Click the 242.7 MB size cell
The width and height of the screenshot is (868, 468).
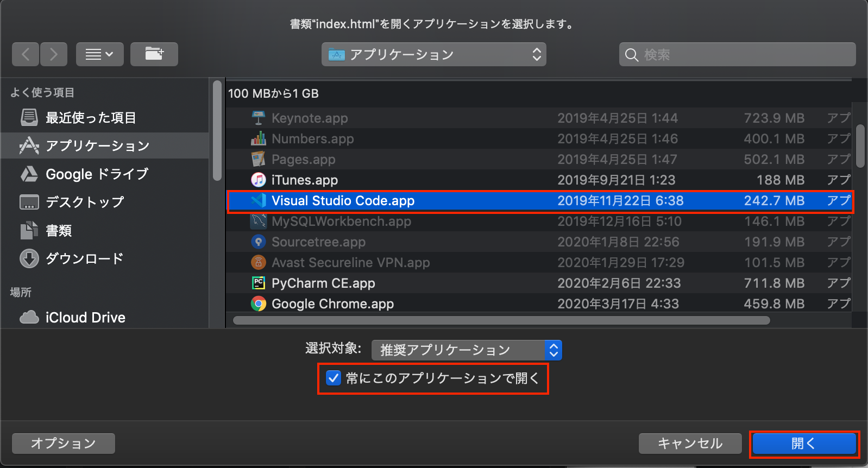click(774, 200)
